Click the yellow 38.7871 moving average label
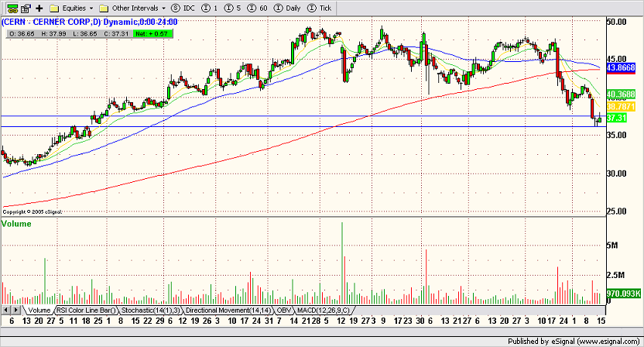 (x=621, y=106)
